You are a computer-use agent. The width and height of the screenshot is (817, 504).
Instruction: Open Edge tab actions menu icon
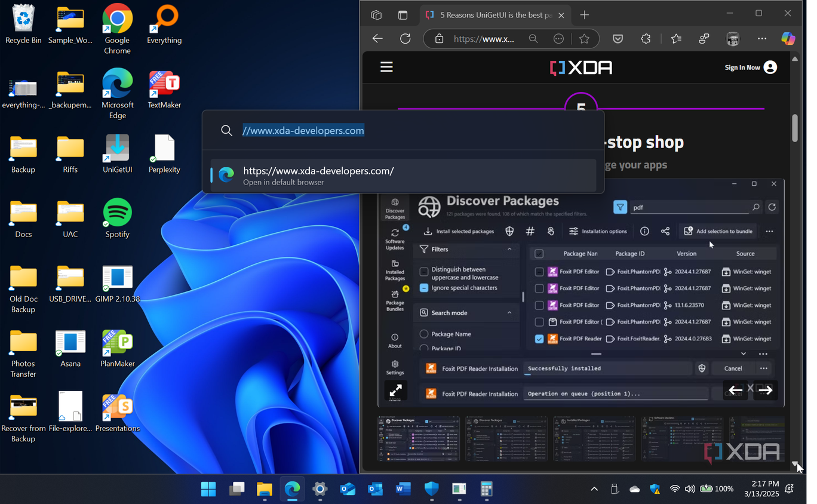point(403,15)
